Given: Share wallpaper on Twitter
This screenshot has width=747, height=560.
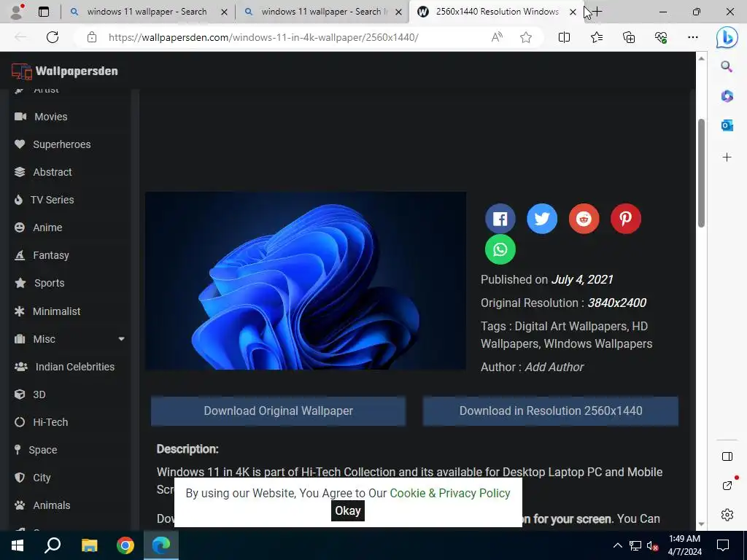Looking at the screenshot, I should [542, 219].
